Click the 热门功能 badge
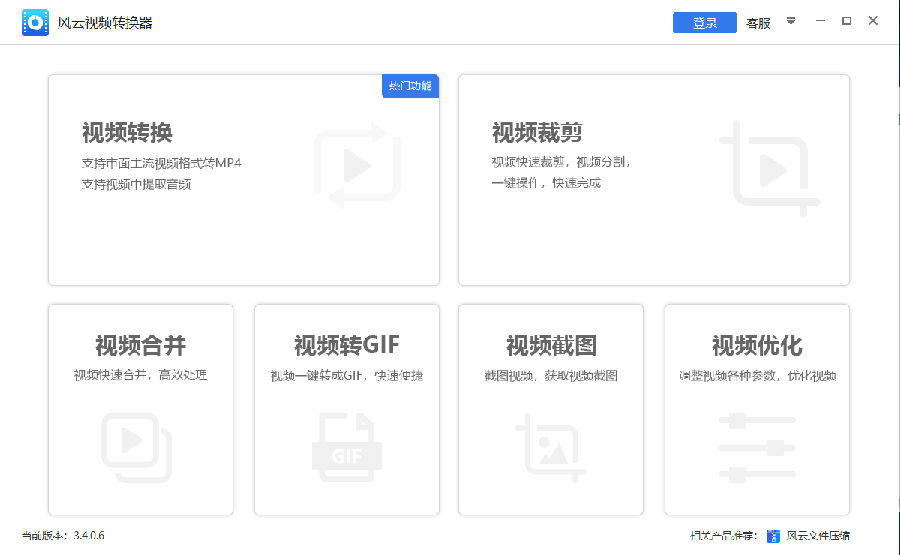This screenshot has width=900, height=555. click(410, 86)
